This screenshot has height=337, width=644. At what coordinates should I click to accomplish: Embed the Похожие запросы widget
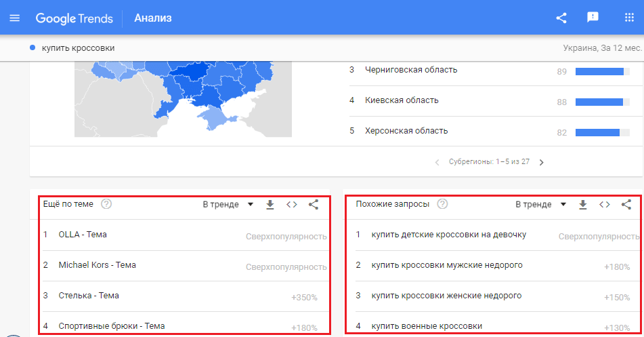[605, 205]
